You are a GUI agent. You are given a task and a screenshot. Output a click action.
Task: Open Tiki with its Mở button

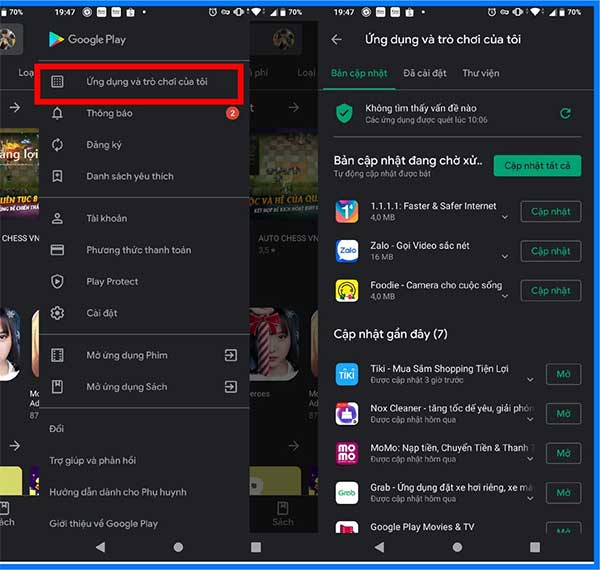[563, 374]
